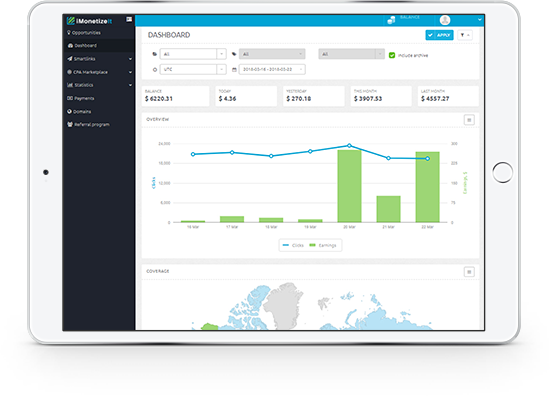Toggle the Clicks series in chart legend
Viewport: 550px width, 396px height.
293,245
